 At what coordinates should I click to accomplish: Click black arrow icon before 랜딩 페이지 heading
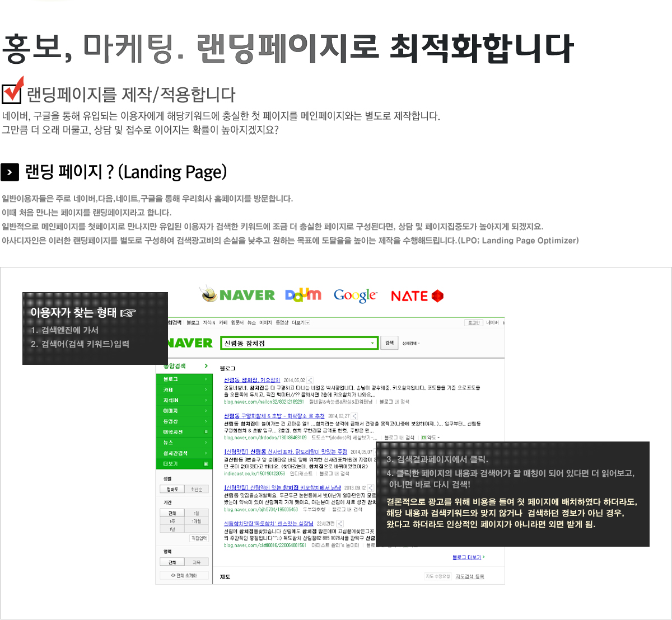(x=10, y=172)
